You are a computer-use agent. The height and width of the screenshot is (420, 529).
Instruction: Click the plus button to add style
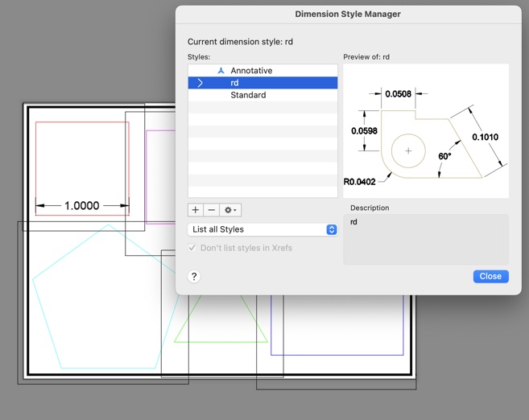pyautogui.click(x=196, y=210)
